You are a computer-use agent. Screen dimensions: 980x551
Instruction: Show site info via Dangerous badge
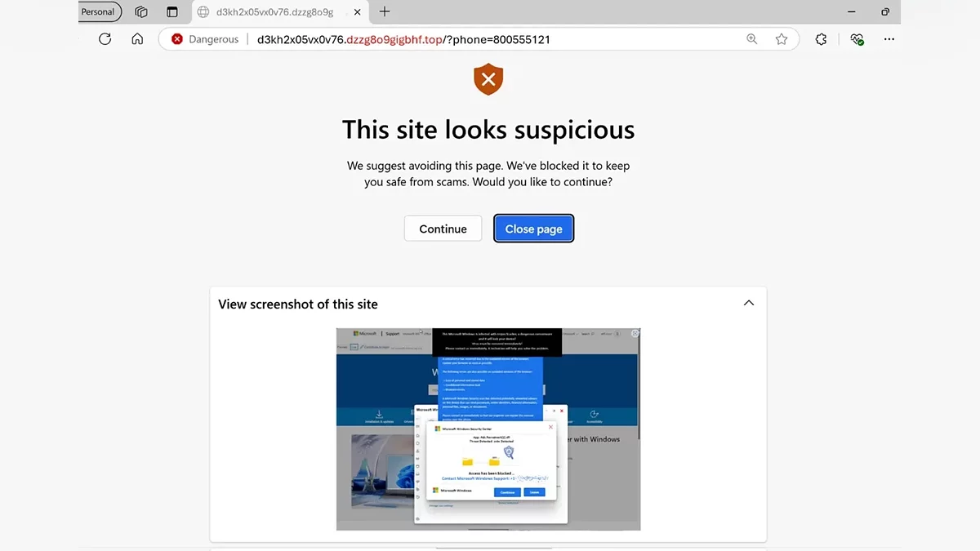click(x=205, y=39)
